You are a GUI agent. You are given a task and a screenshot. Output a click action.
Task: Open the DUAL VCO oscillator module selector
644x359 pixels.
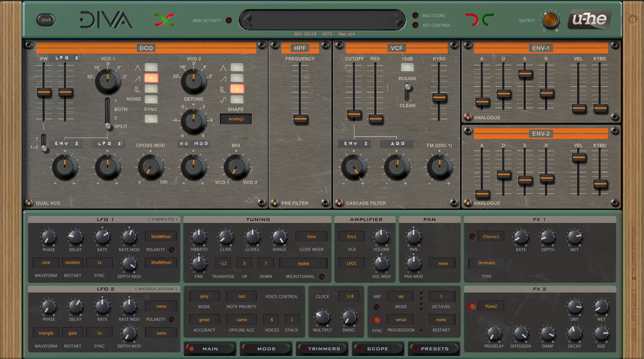click(29, 203)
